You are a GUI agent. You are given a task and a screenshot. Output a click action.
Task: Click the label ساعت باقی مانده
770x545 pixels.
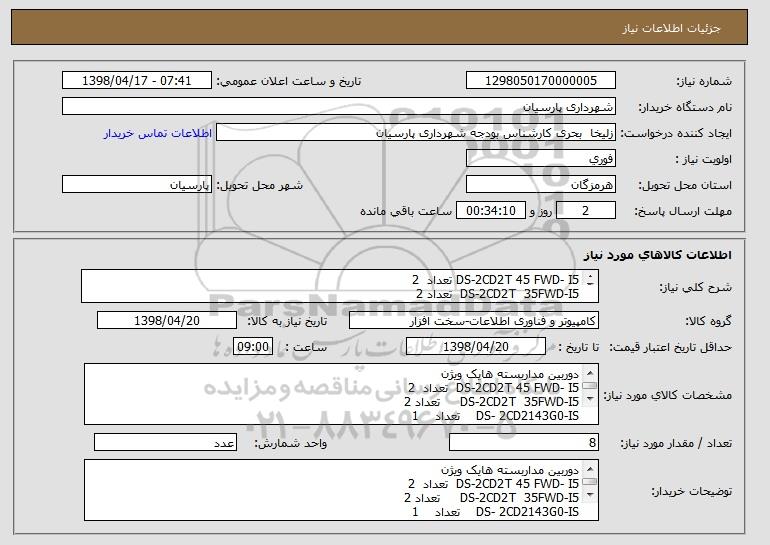(406, 211)
